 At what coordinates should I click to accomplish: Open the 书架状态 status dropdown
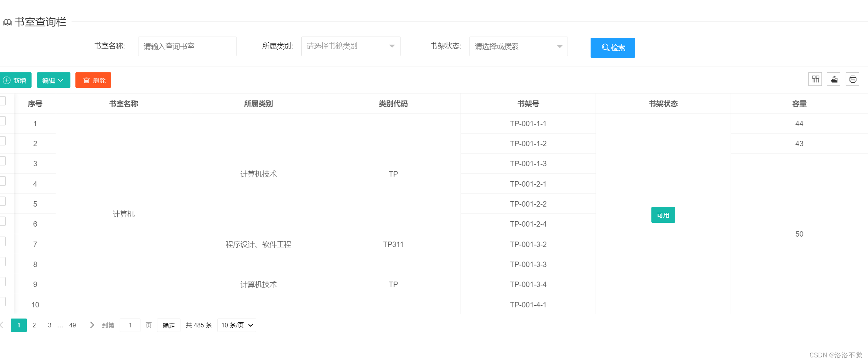(x=518, y=46)
